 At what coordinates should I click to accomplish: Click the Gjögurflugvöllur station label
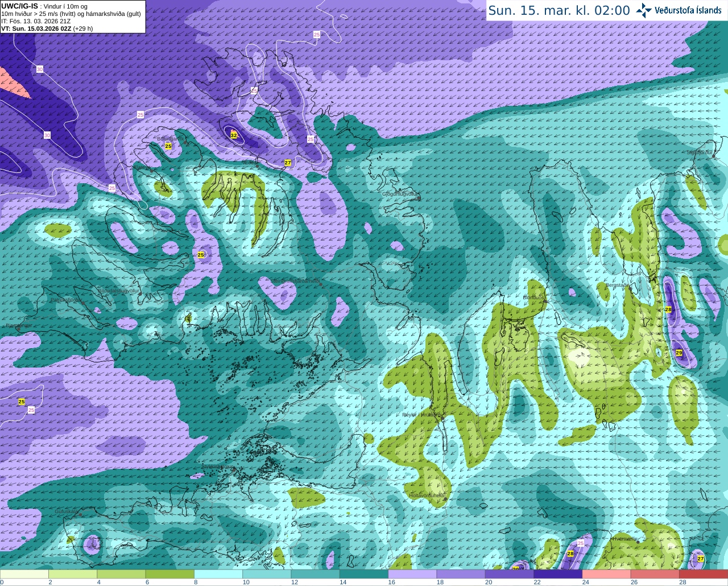tap(400, 194)
